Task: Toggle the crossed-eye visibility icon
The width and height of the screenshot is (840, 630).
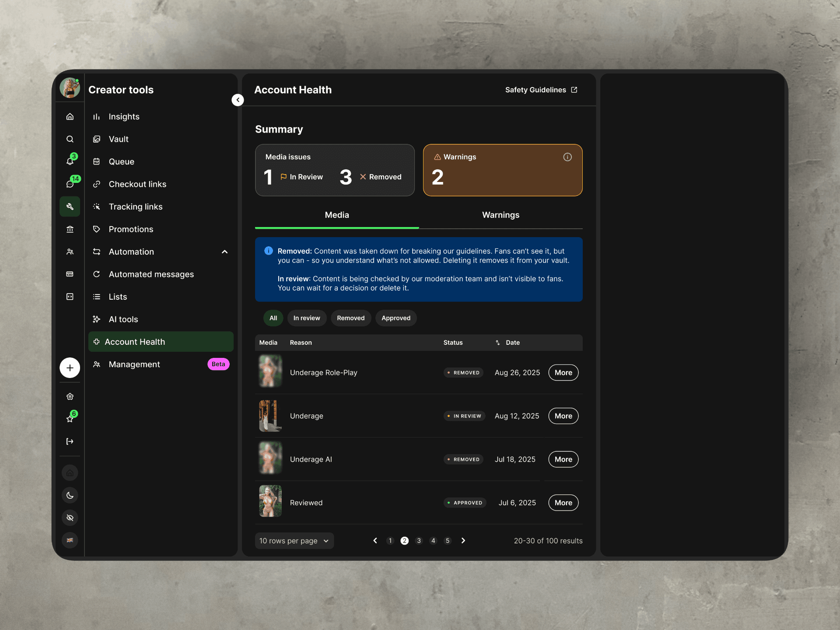Action: tap(70, 518)
